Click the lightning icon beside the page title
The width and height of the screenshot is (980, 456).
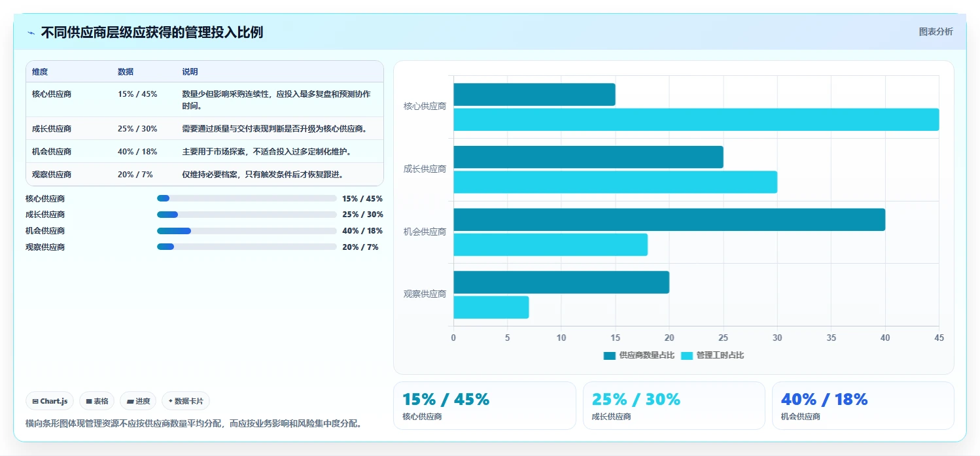[x=31, y=33]
